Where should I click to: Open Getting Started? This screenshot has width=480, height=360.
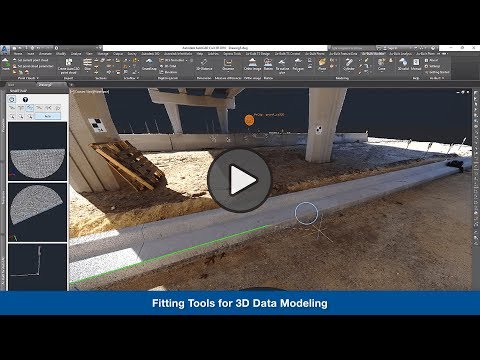pyautogui.click(x=437, y=72)
